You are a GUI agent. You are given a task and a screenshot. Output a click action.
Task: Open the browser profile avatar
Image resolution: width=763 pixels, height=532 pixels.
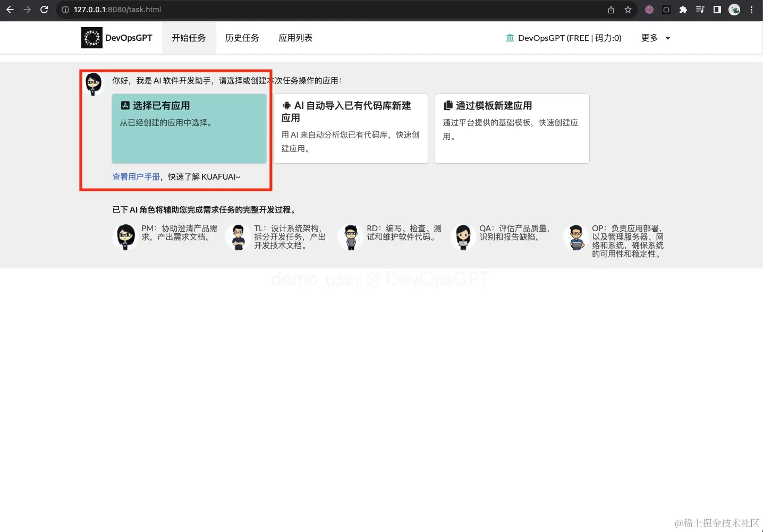click(x=734, y=10)
